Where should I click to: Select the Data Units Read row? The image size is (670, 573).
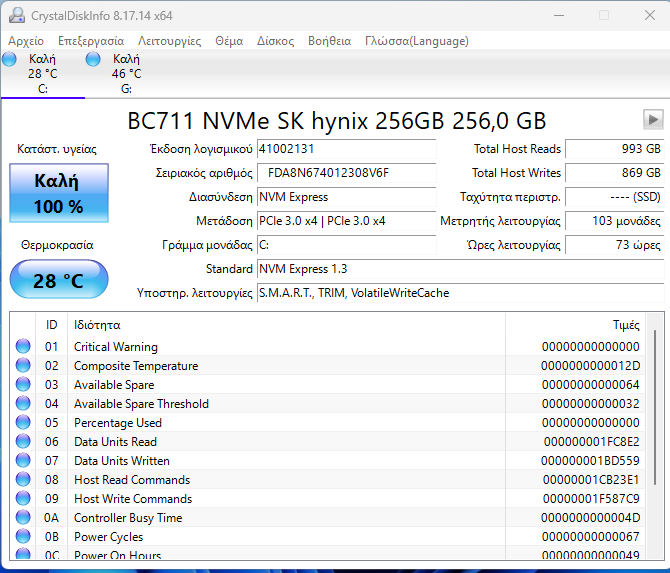pos(328,442)
